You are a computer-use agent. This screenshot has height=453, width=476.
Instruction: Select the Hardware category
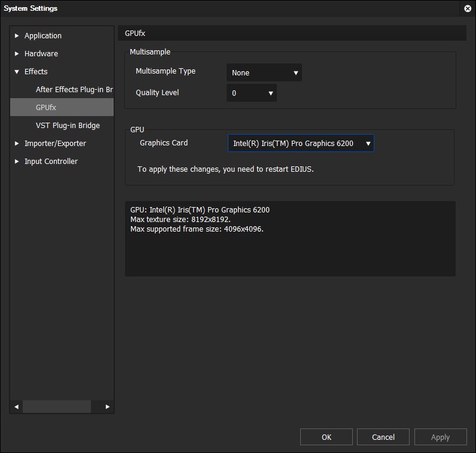[41, 54]
